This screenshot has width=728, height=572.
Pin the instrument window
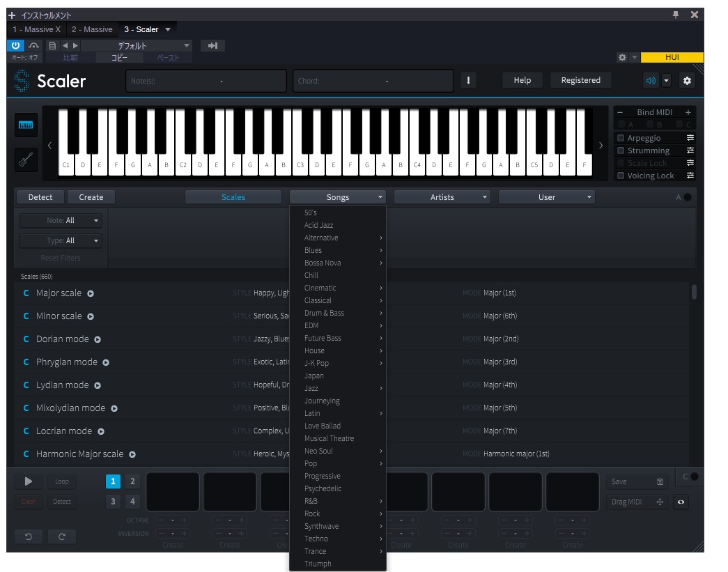[676, 15]
